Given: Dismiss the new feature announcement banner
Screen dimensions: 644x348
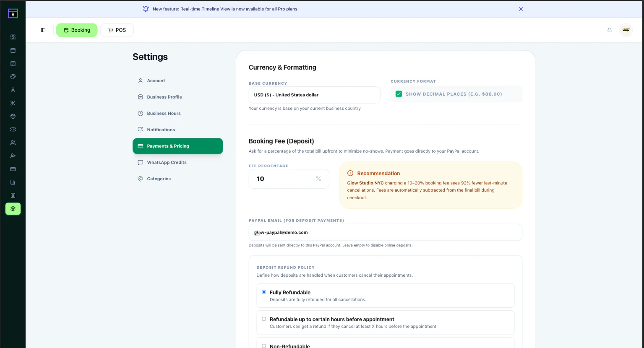Looking at the screenshot, I should [521, 9].
